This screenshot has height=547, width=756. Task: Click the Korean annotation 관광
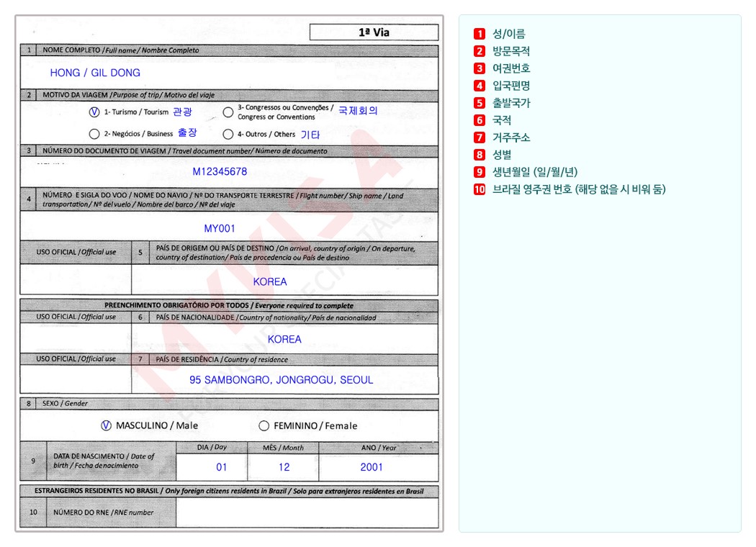click(182, 112)
